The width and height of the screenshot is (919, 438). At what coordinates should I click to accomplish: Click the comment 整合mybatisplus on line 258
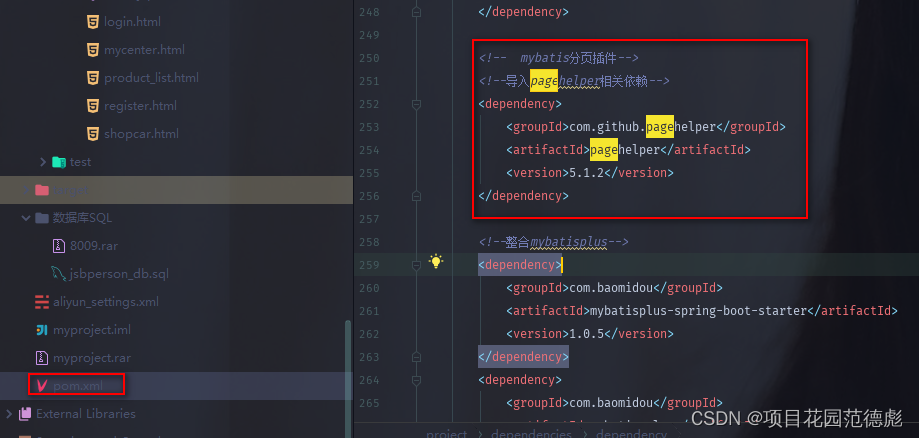click(554, 242)
